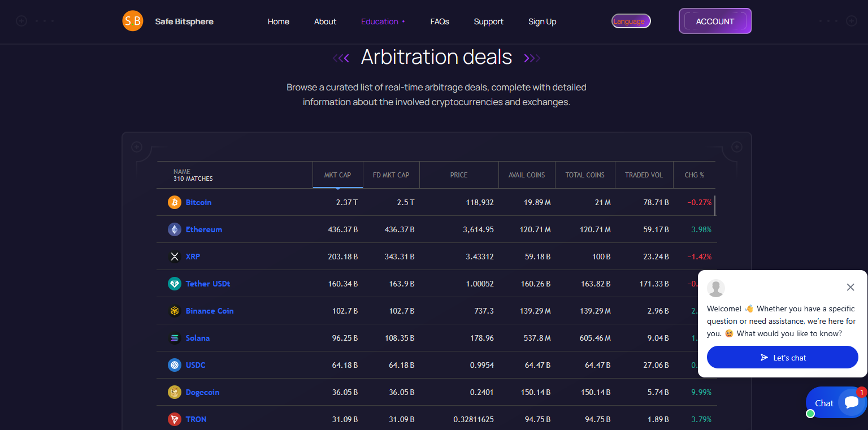Click the Let's chat button
The height and width of the screenshot is (430, 868).
point(783,357)
